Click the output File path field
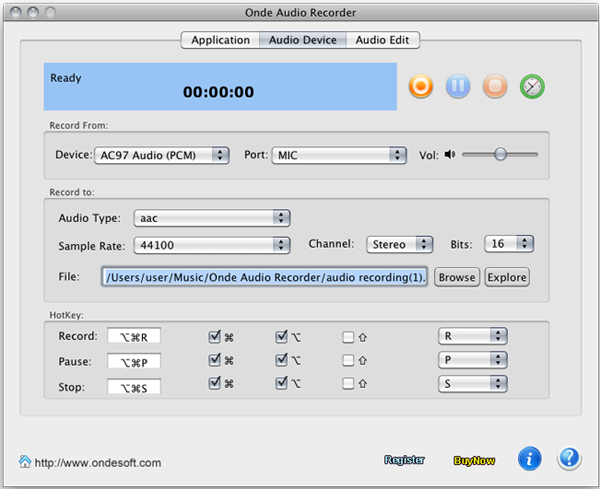 [265, 277]
